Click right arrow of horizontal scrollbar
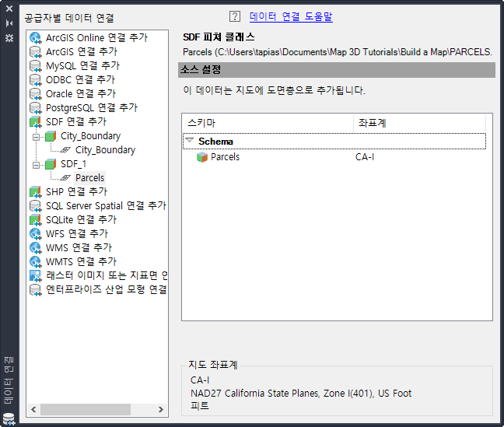This screenshot has height=427, width=504. point(161,410)
